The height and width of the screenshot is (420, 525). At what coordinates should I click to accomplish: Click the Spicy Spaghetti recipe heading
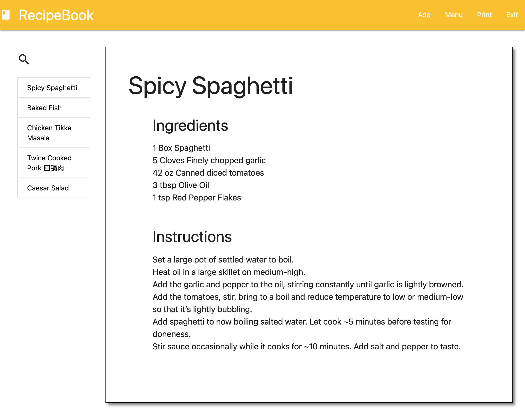click(210, 86)
